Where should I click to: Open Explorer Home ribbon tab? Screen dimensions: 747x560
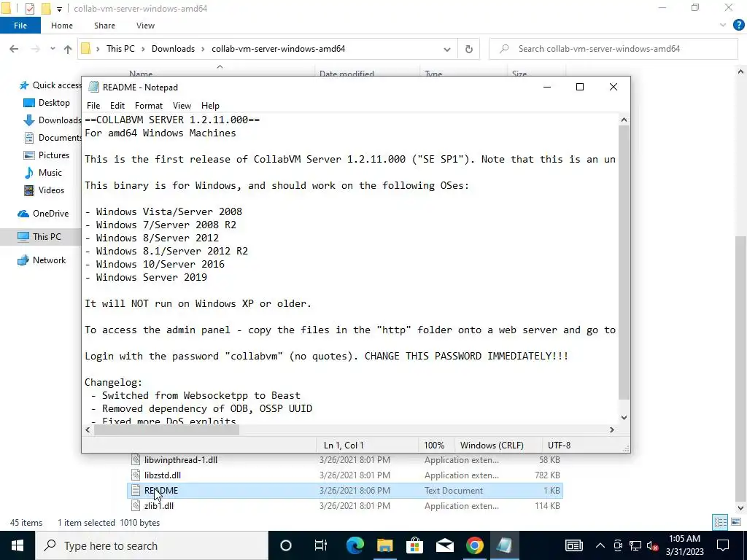62,26
